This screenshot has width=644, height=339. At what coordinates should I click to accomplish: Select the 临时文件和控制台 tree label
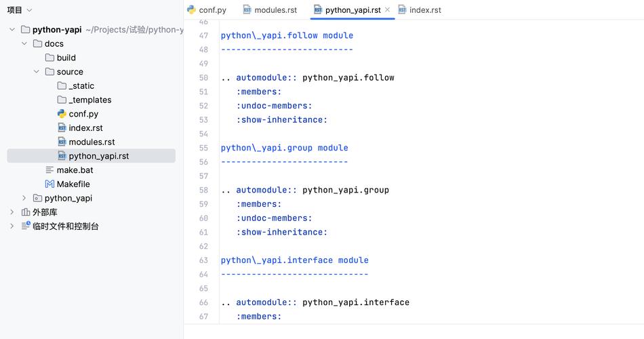[66, 226]
